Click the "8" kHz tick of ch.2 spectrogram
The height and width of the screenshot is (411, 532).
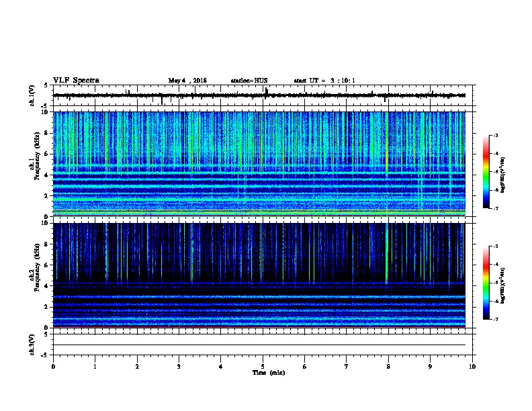click(46, 244)
